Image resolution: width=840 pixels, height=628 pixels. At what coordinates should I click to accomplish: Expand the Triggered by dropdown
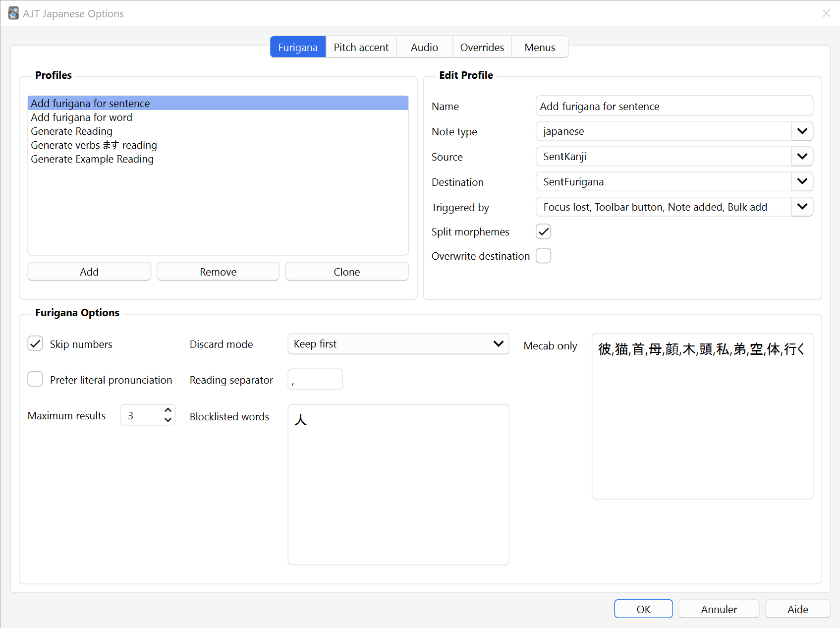point(674,207)
